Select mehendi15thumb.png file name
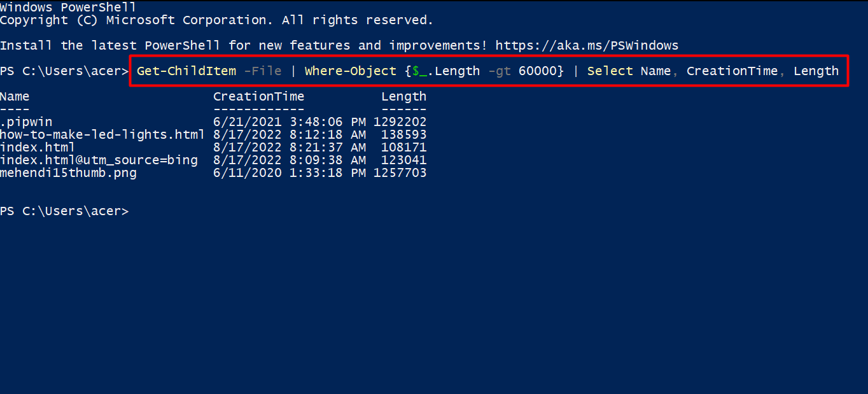 68,172
